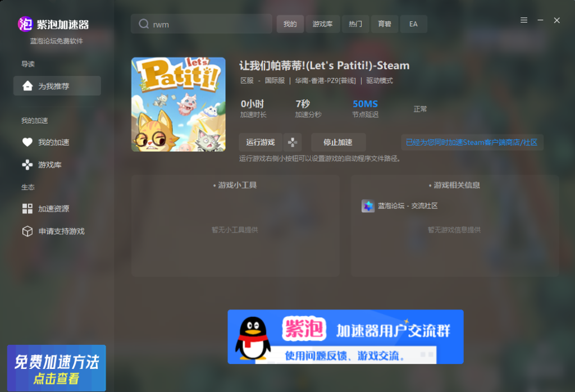This screenshot has height=392, width=575.
Task: Click the game title 让我们帕蒂蒂!(Let's Patiti!)-Steam
Action: point(325,66)
